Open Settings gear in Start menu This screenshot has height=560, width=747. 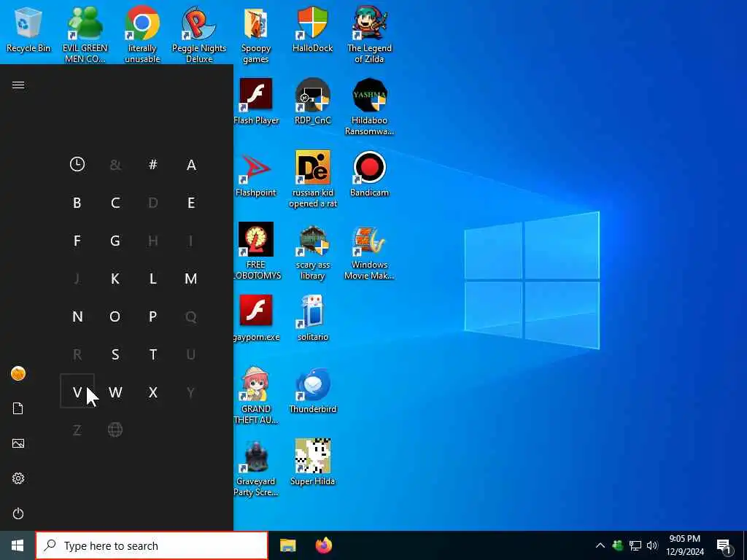(18, 478)
